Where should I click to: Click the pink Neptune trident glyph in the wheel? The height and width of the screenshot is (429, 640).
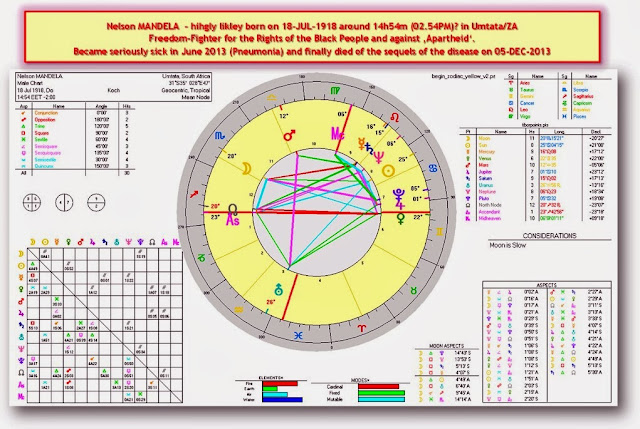click(379, 157)
